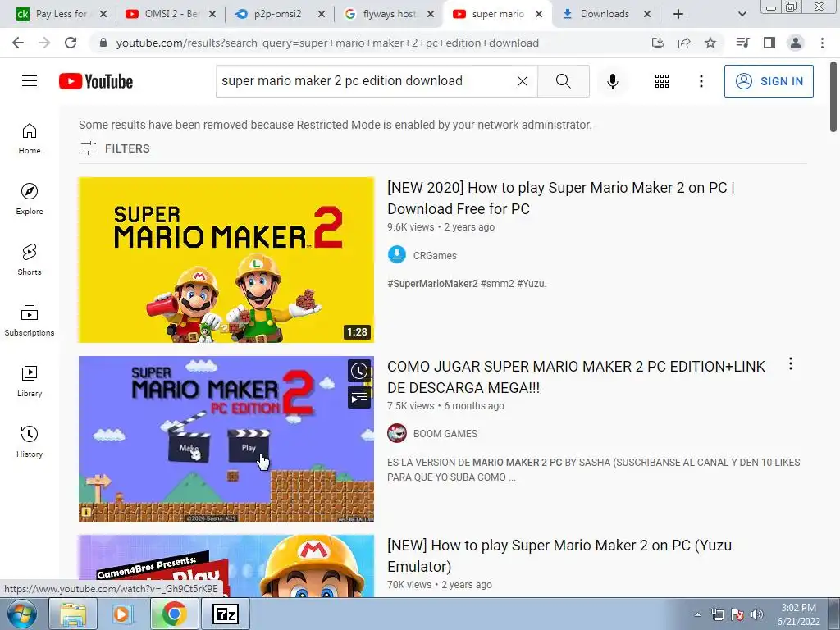Open Home in the sidebar
The width and height of the screenshot is (840, 630).
pos(30,139)
